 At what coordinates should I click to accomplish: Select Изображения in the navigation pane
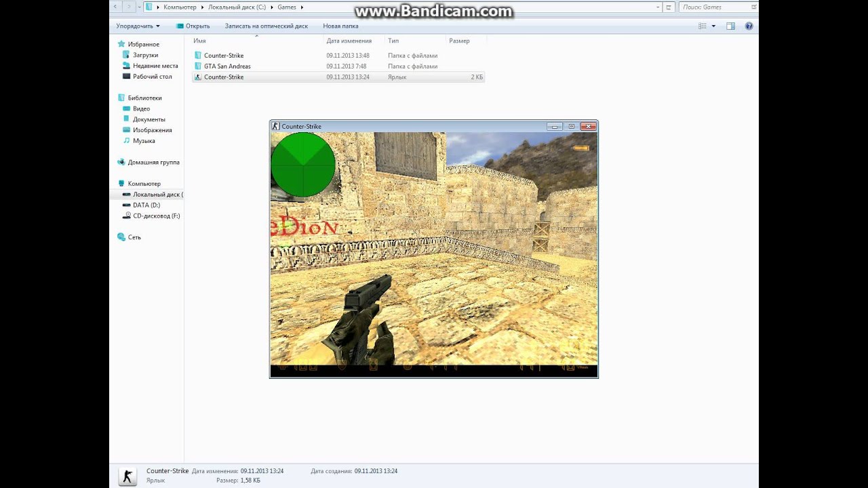pos(152,130)
